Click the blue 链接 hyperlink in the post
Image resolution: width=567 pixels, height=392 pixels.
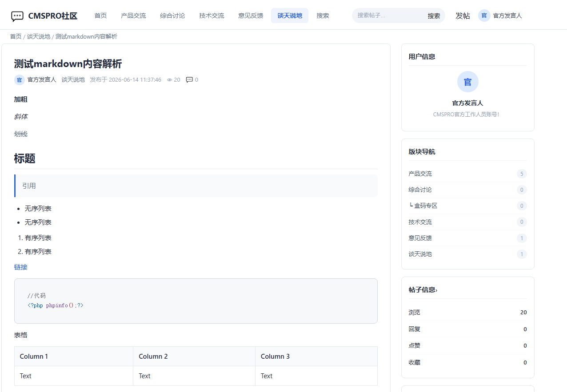pyautogui.click(x=21, y=267)
